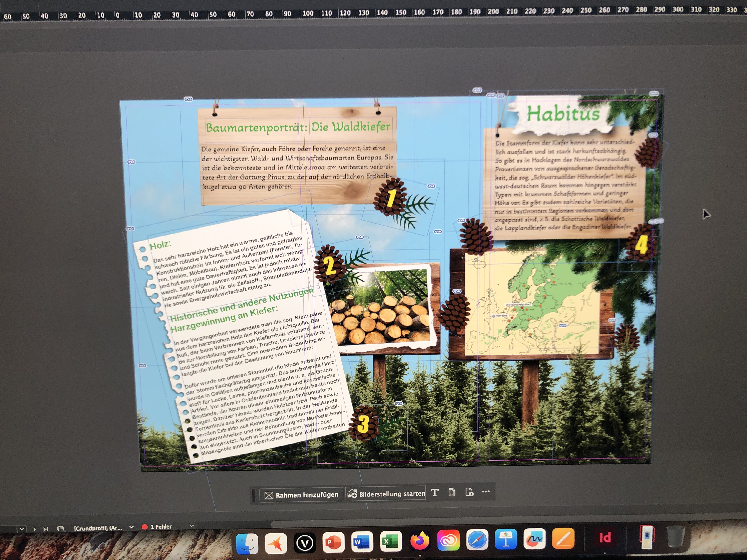This screenshot has height=560, width=747.
Task: Click the pages icon in contextual bar
Action: point(452,492)
